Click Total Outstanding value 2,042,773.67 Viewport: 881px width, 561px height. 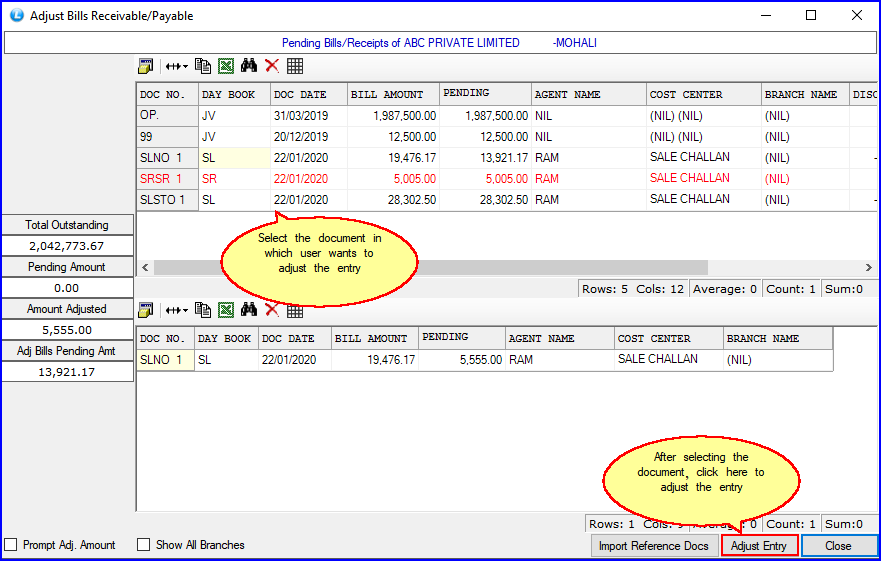pos(67,246)
